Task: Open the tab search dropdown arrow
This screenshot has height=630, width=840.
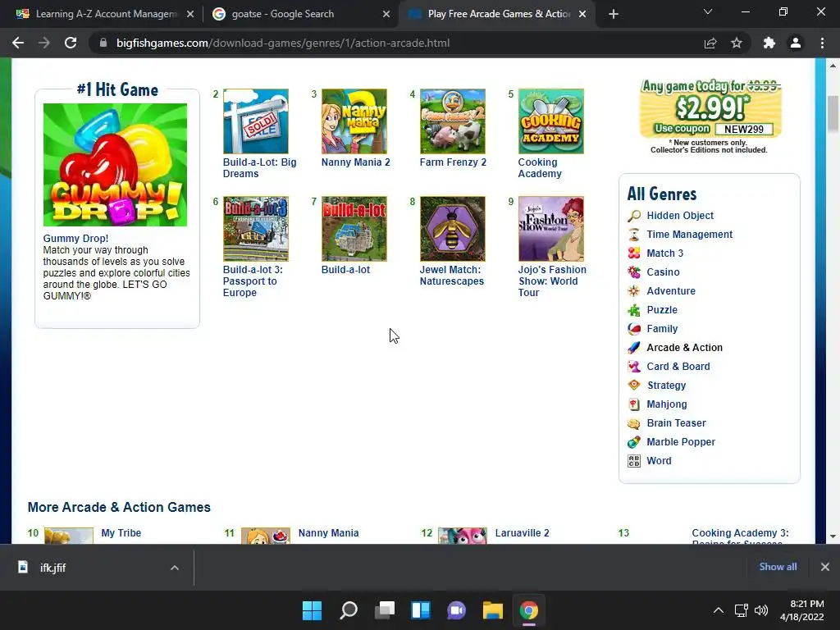Action: [708, 11]
